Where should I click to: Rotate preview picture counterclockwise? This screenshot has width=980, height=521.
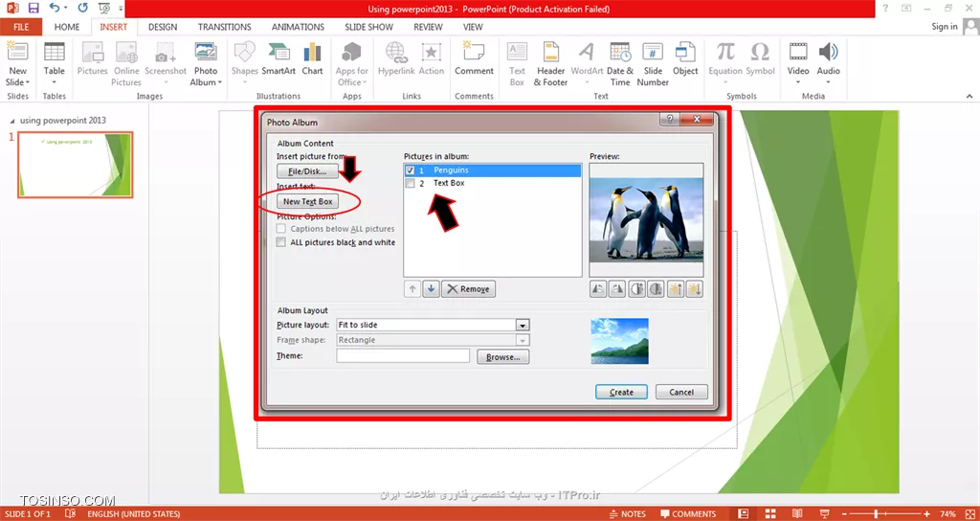click(x=598, y=289)
